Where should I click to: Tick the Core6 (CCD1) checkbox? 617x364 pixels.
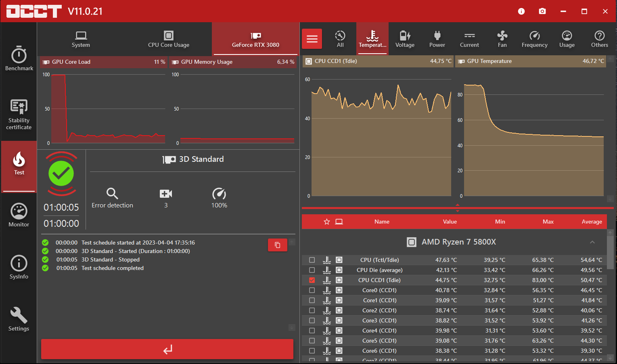[312, 351]
